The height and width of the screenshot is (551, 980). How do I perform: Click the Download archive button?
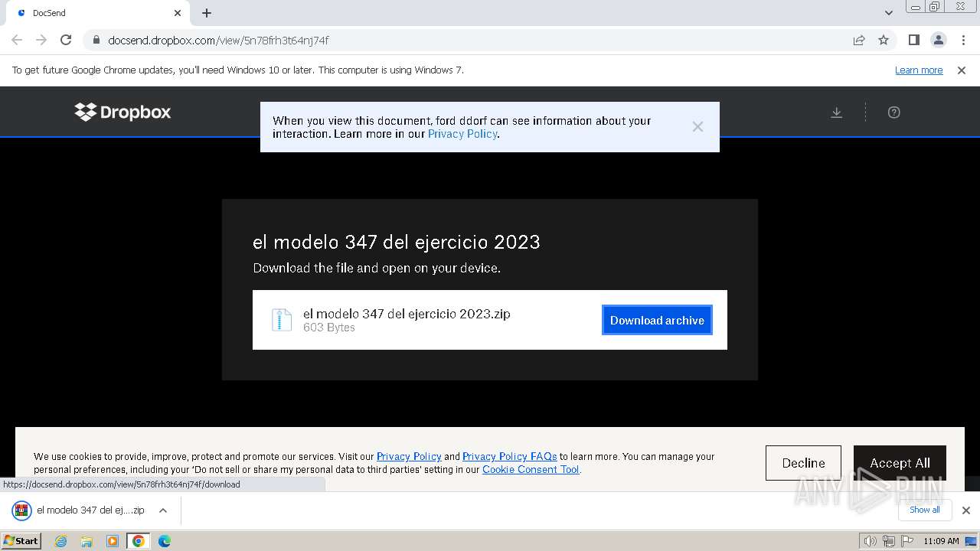pyautogui.click(x=657, y=321)
